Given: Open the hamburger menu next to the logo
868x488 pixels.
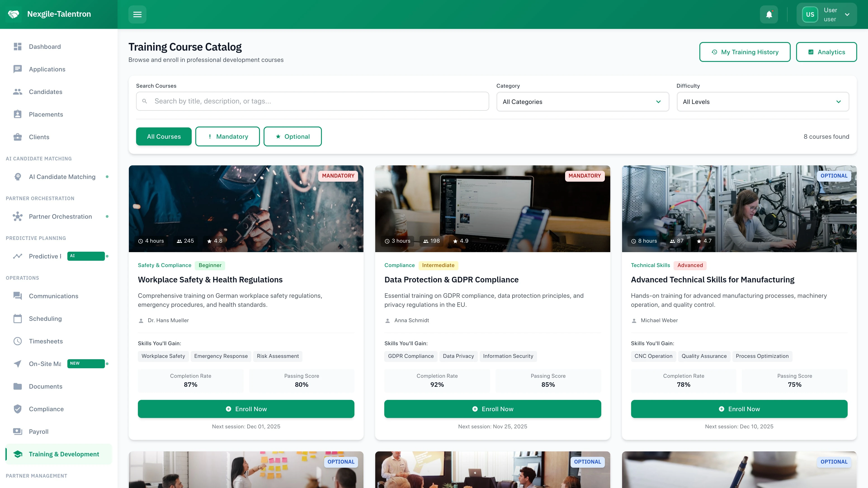Looking at the screenshot, I should coord(137,14).
